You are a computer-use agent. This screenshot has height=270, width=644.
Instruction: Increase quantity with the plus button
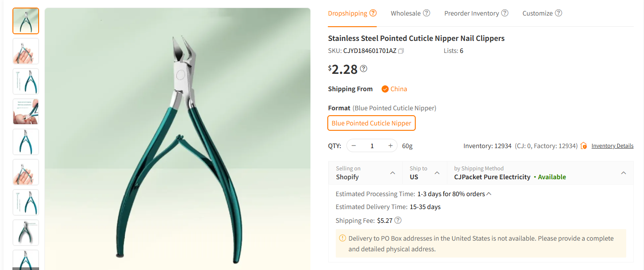point(390,145)
